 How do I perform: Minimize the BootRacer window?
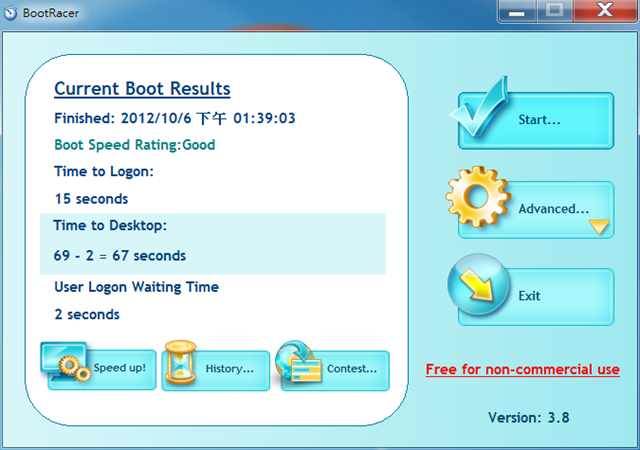tap(516, 11)
